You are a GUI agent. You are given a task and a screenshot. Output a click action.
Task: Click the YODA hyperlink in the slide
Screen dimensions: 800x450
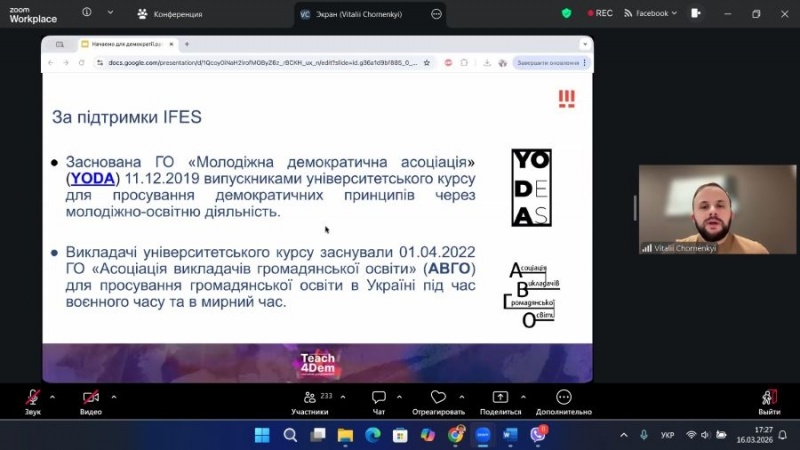pyautogui.click(x=89, y=178)
